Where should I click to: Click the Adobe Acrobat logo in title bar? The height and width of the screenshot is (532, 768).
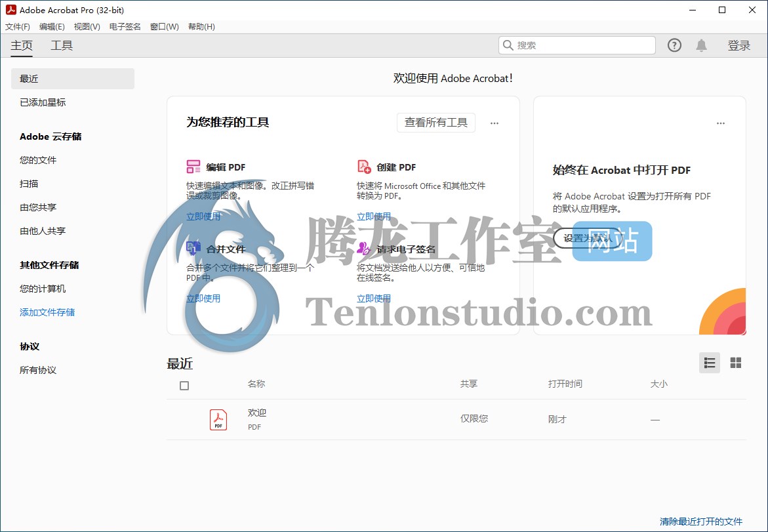coord(10,10)
